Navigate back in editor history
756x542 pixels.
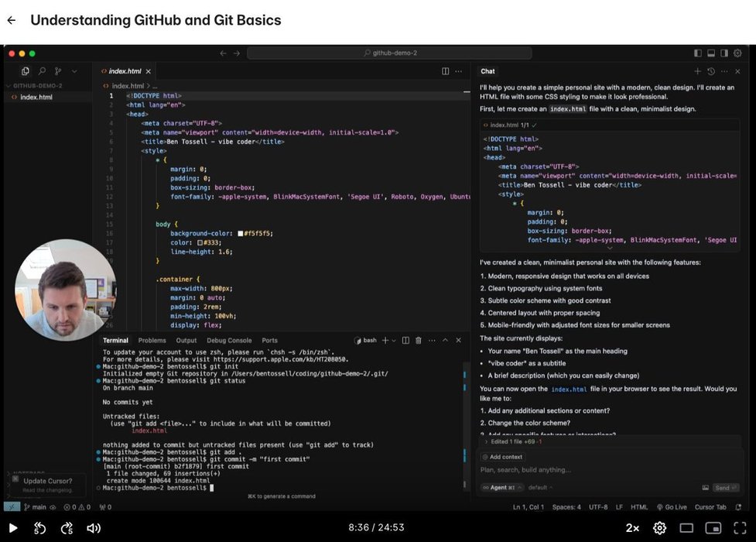(223, 53)
